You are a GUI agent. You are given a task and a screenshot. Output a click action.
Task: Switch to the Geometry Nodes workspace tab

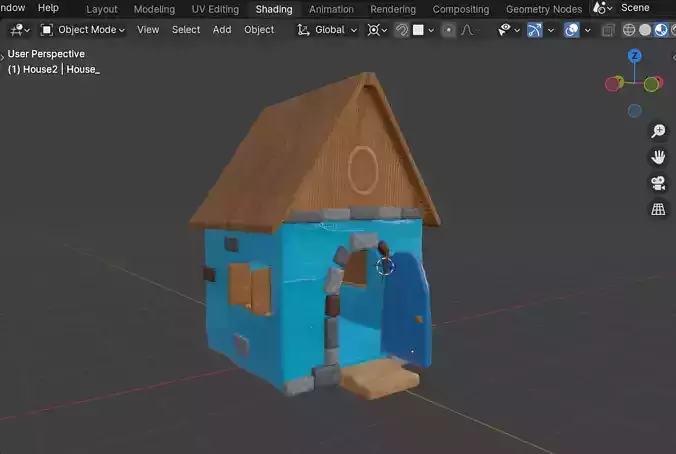pyautogui.click(x=544, y=9)
